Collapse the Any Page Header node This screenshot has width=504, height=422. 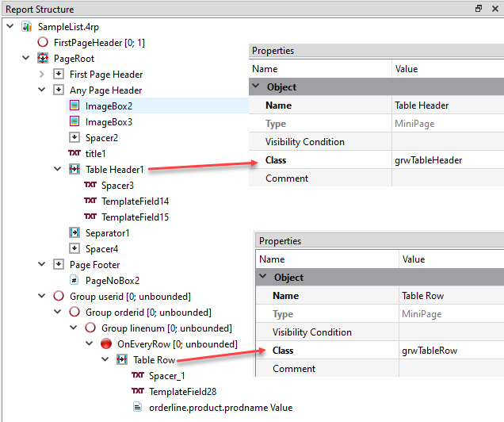(42, 90)
